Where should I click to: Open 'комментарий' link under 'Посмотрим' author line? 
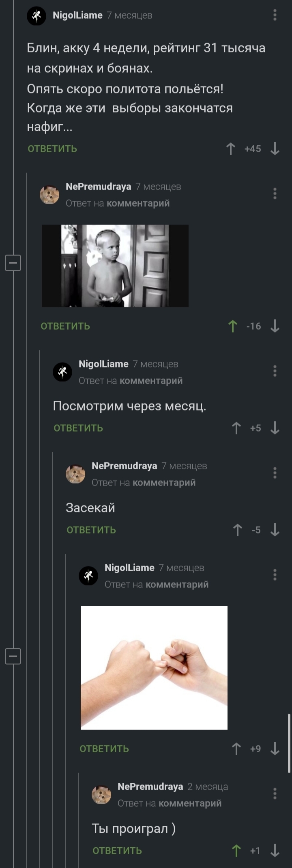click(151, 381)
